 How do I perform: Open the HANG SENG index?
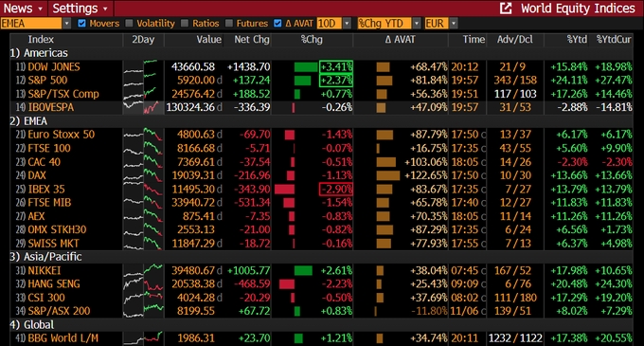pos(54,284)
